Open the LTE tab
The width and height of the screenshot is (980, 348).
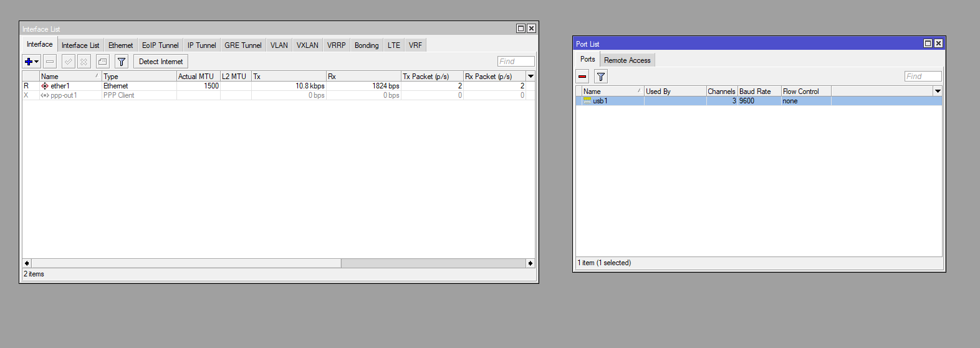(x=394, y=45)
